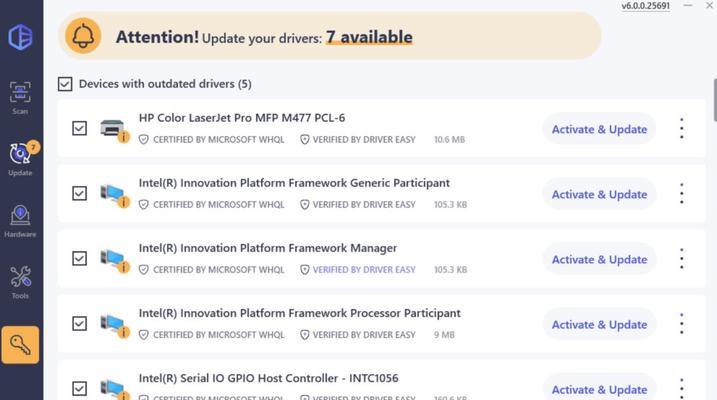Viewport: 717px width, 400px height.
Task: Toggle the Devices with outdated drivers checkbox
Action: (x=65, y=84)
